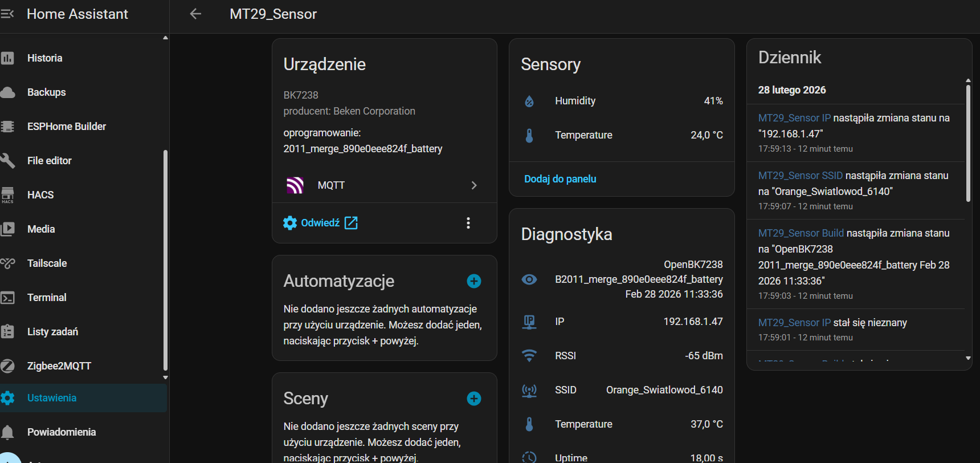Collapse the Home Assistant sidebar menu
This screenshot has width=980, height=463.
(x=7, y=14)
